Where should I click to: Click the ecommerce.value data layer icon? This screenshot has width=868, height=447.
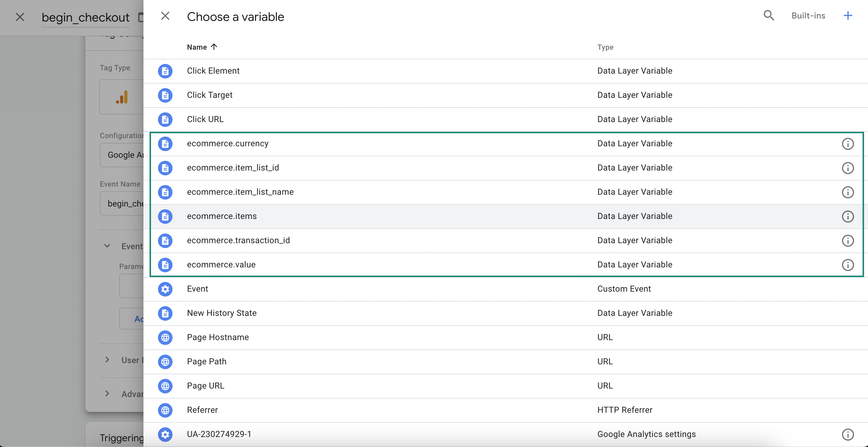tap(165, 265)
